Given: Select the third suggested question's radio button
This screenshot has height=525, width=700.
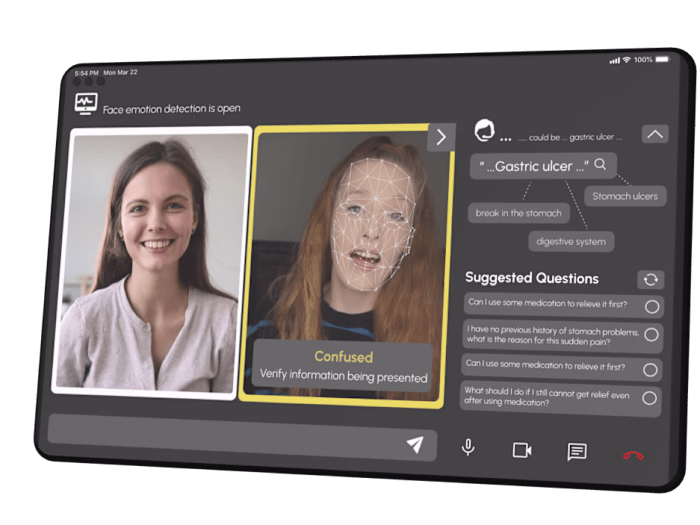Looking at the screenshot, I should 650,370.
